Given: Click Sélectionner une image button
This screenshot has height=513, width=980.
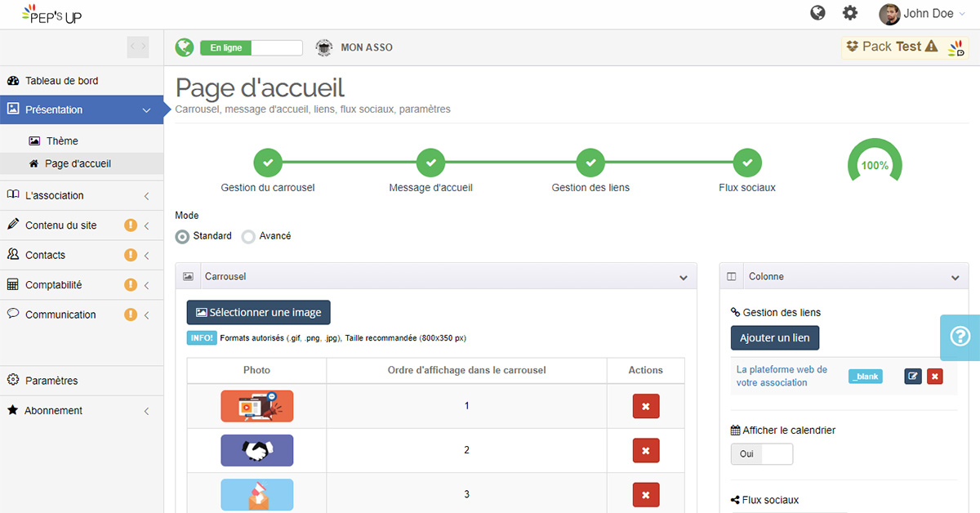Looking at the screenshot, I should click(258, 312).
